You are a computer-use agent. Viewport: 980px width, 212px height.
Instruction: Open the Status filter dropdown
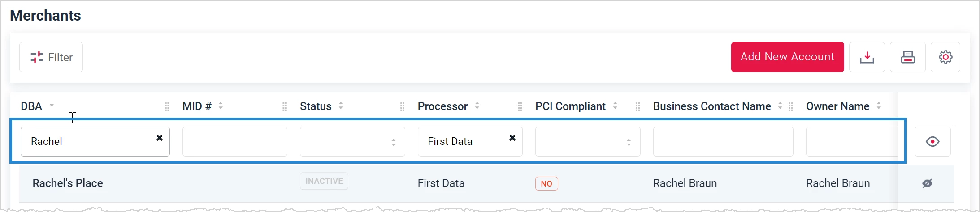tap(352, 142)
